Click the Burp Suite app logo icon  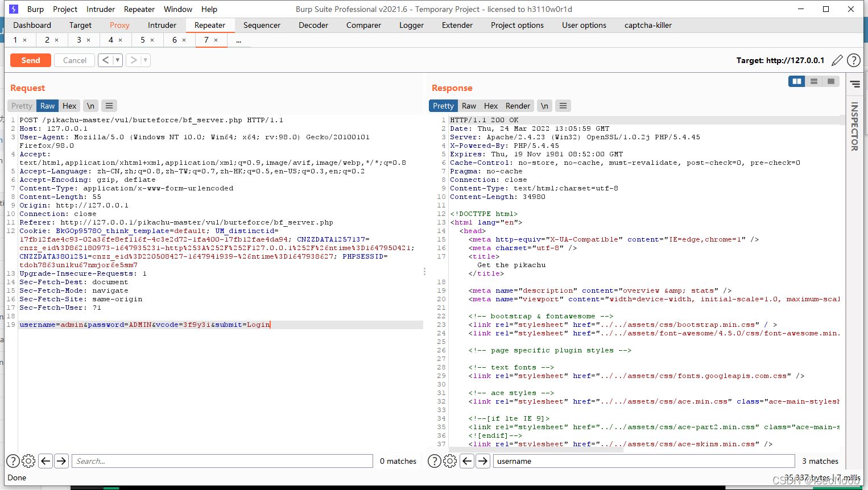point(14,9)
